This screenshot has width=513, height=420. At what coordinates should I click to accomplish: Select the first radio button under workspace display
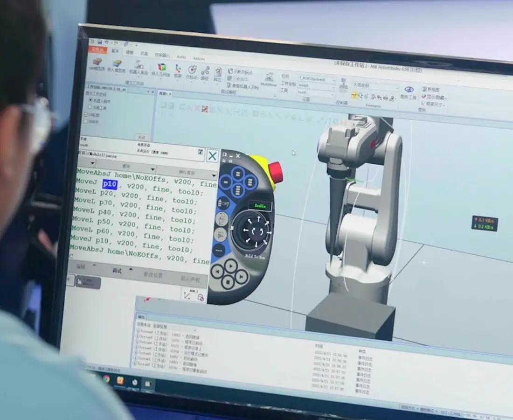click(90, 100)
